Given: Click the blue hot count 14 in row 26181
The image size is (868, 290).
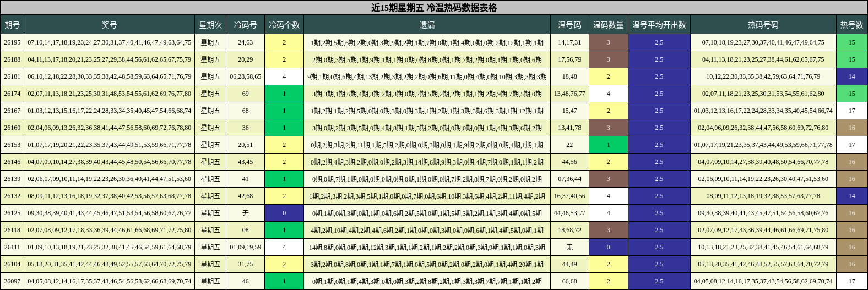Looking at the screenshot, I should [x=852, y=76].
